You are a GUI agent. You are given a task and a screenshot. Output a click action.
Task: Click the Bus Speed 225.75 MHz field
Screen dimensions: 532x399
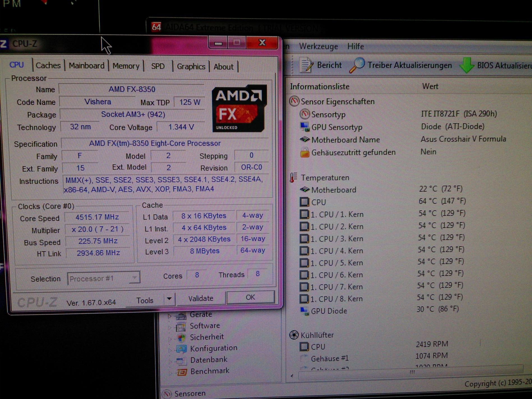point(98,241)
